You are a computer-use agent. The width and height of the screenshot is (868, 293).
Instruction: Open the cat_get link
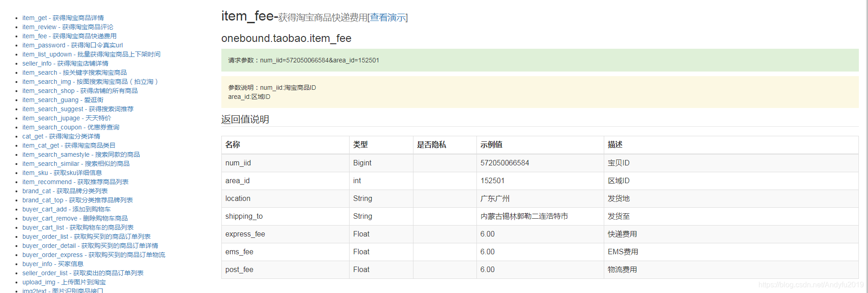pos(61,136)
